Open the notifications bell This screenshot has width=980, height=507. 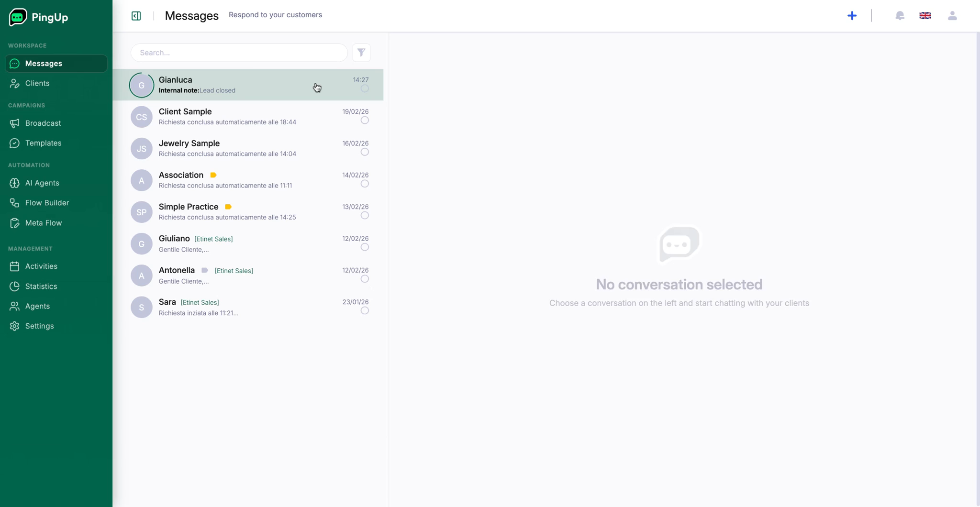[900, 16]
